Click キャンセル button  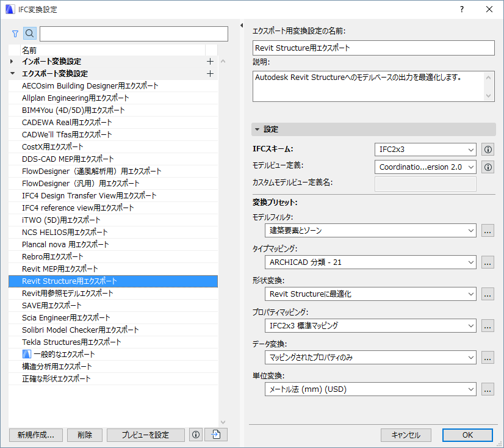coord(406,435)
